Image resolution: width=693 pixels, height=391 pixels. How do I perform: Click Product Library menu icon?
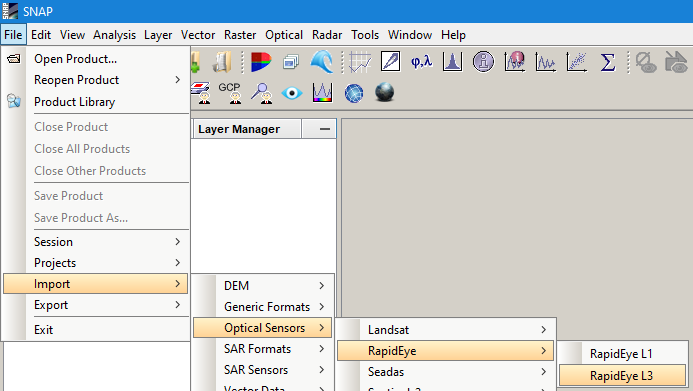14,101
